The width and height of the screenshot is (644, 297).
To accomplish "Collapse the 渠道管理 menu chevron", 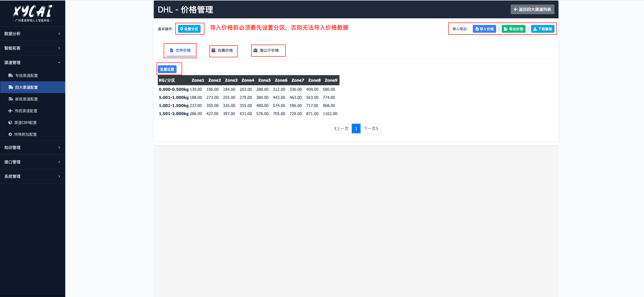I will [59, 62].
